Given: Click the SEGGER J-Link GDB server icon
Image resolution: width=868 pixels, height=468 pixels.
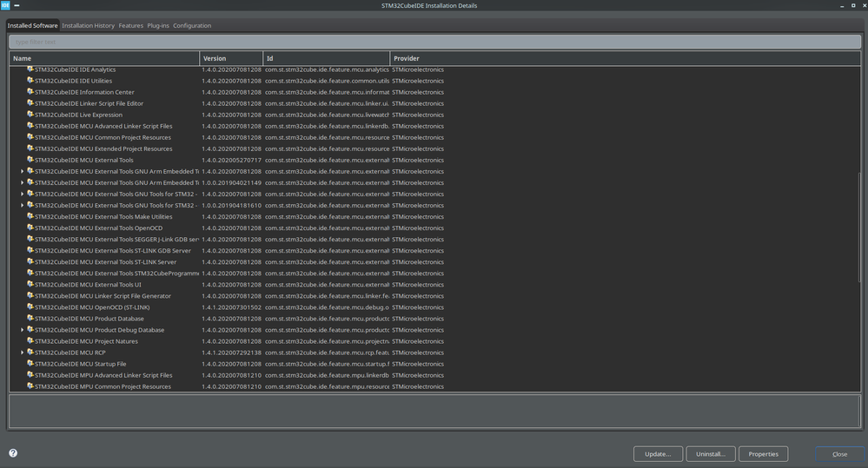Looking at the screenshot, I should [x=30, y=239].
